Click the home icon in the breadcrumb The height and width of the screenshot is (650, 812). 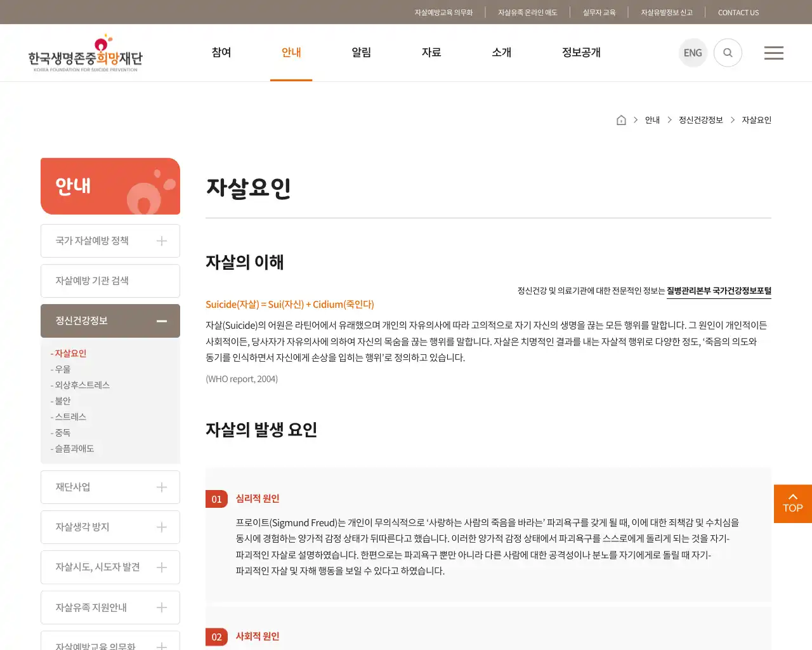pyautogui.click(x=620, y=119)
